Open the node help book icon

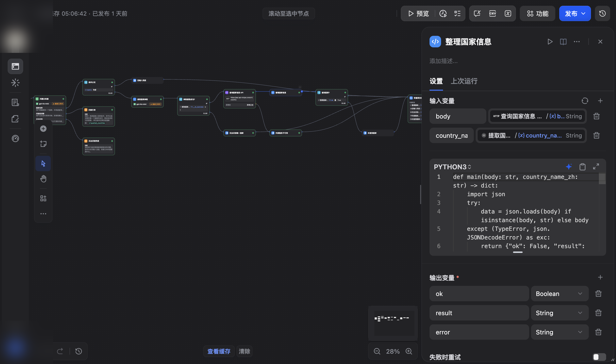[x=563, y=42]
